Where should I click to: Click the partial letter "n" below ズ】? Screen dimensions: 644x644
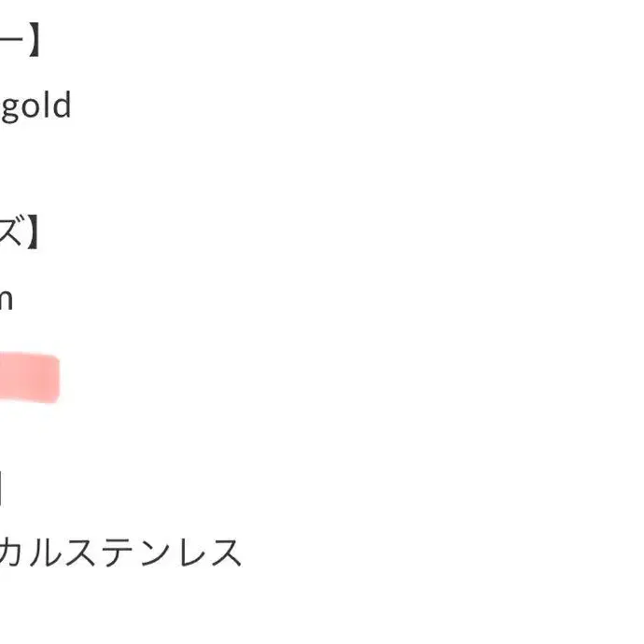7,299
